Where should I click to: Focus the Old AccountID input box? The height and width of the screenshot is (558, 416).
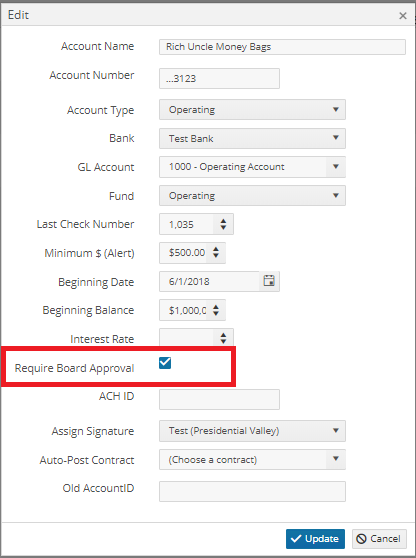pyautogui.click(x=252, y=491)
